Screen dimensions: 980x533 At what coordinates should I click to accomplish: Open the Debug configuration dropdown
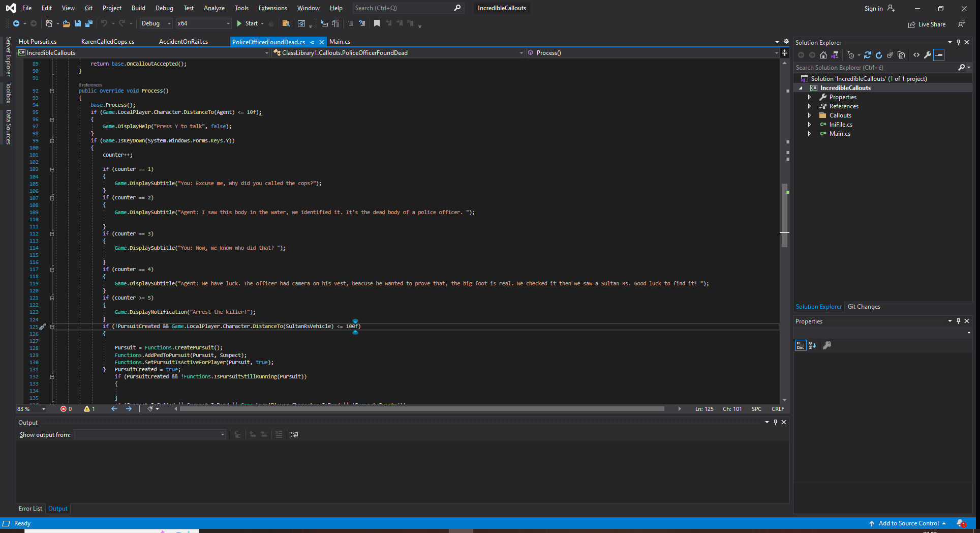(x=156, y=23)
